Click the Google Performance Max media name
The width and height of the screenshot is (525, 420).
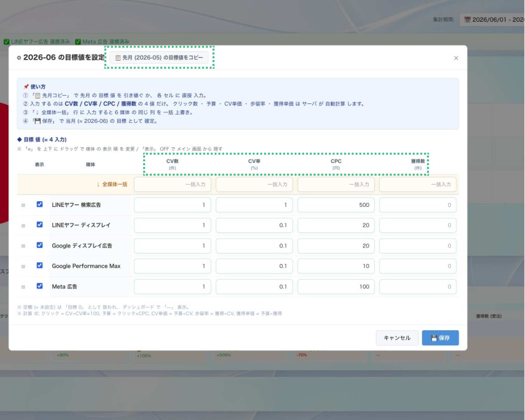[x=86, y=266]
